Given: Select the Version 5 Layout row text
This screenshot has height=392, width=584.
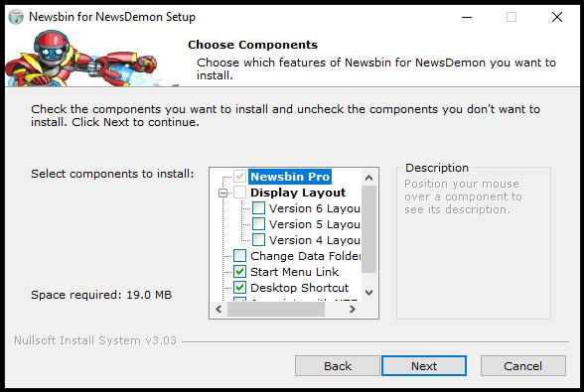Looking at the screenshot, I should pyautogui.click(x=314, y=224).
